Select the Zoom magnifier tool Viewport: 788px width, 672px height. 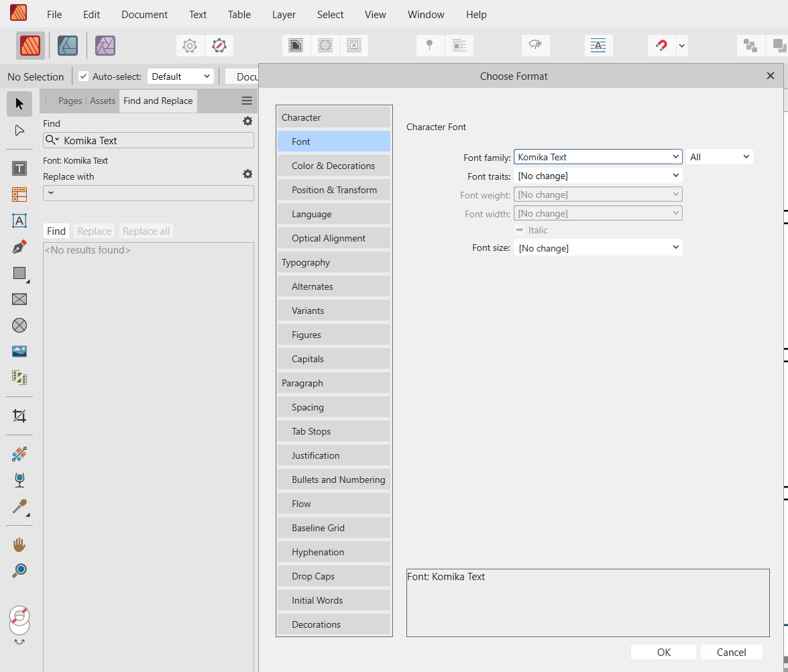[x=19, y=571]
